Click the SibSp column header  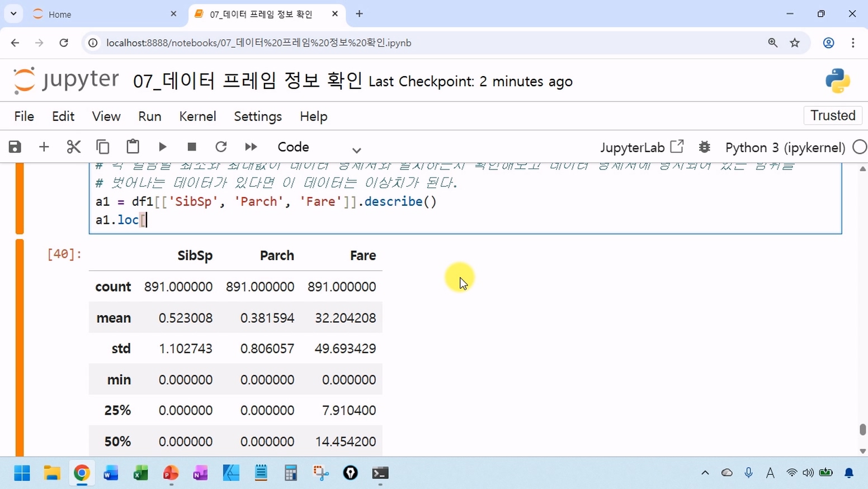click(195, 256)
